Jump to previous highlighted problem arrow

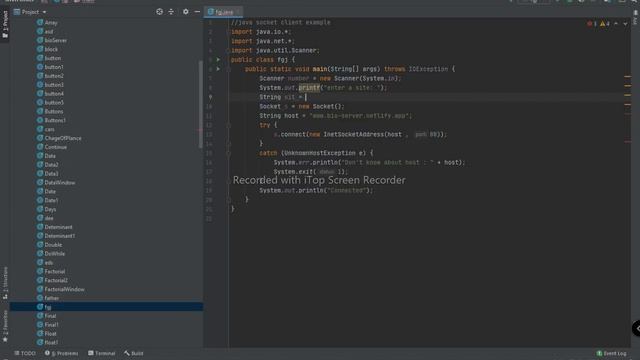(x=616, y=24)
